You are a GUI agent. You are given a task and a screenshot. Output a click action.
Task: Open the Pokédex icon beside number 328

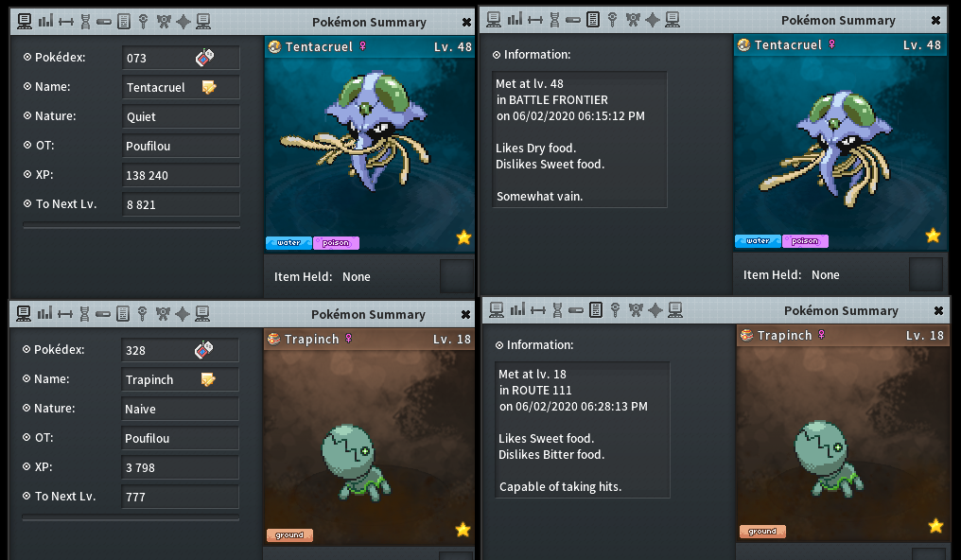(x=203, y=350)
